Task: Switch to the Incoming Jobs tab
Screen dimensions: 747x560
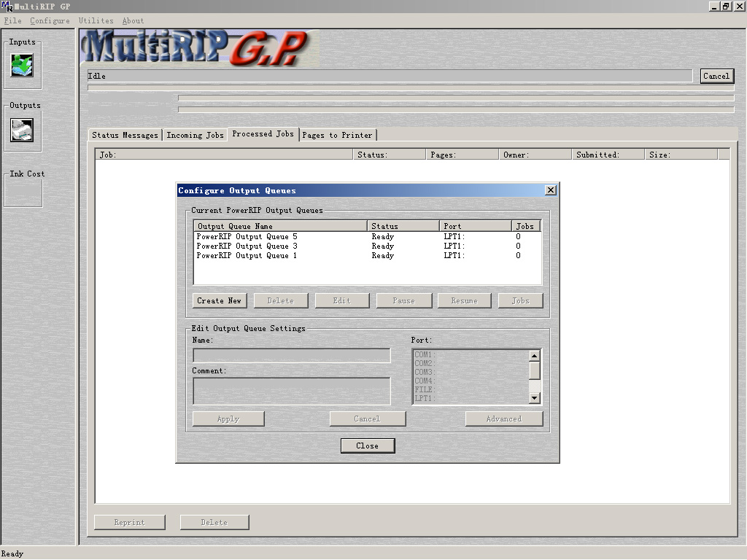Action: [195, 135]
